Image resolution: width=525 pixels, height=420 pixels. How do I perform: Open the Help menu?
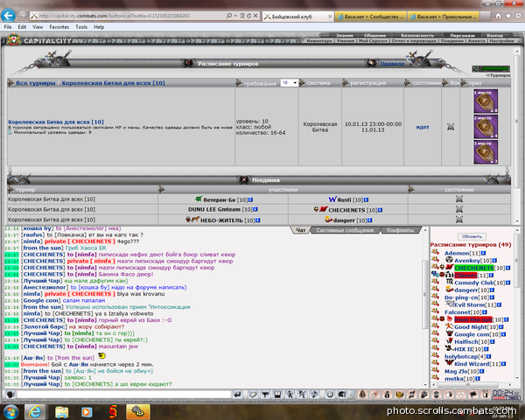[x=99, y=27]
